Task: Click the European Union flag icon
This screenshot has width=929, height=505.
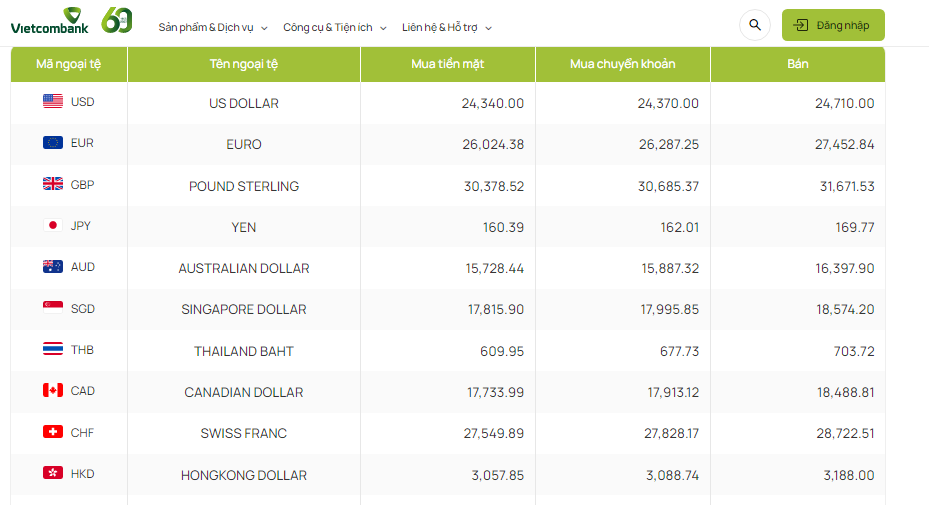Action: tap(53, 143)
